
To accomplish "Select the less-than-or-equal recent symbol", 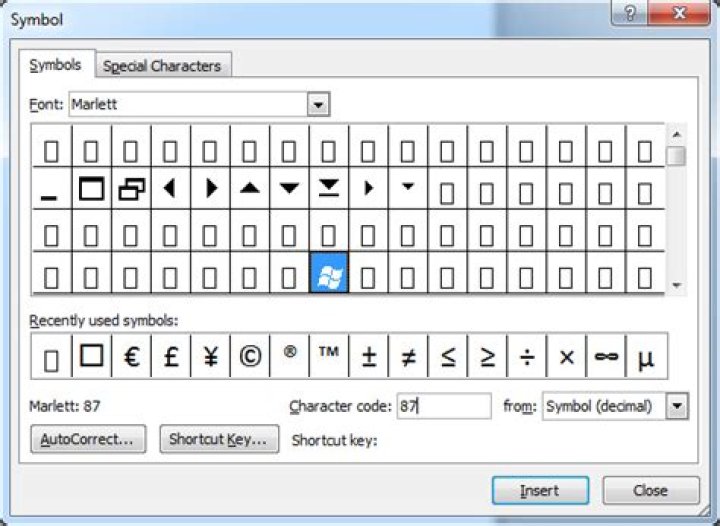I will point(447,356).
